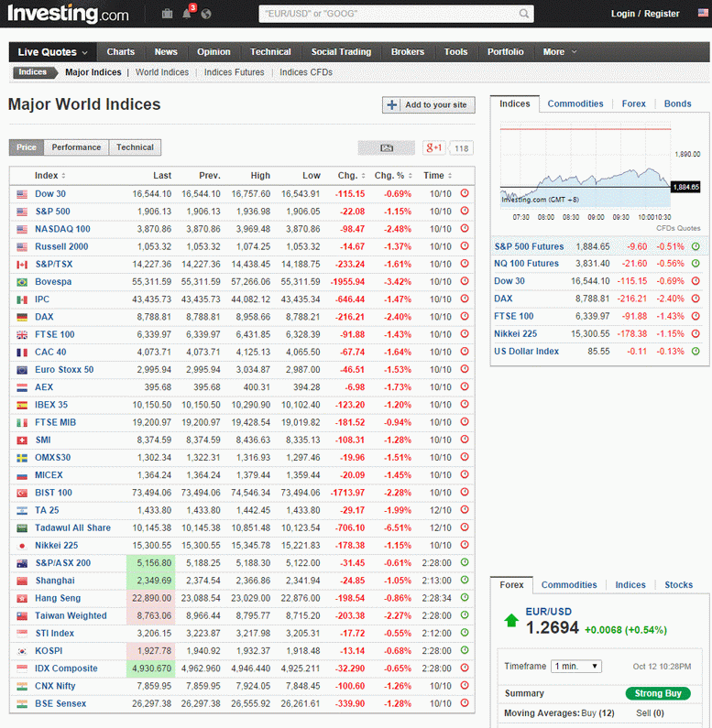Open the BSE Sensex index link
This screenshot has width=712, height=728.
tap(60, 703)
